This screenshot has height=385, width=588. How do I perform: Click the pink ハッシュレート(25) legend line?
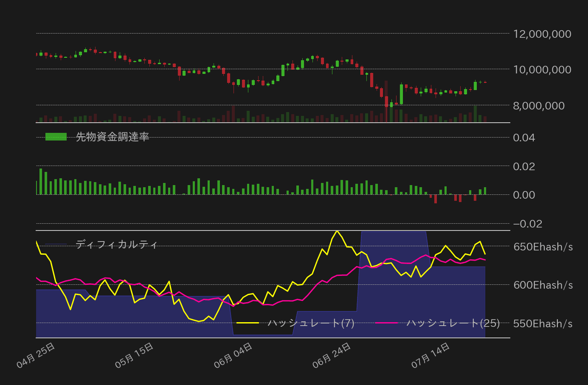pyautogui.click(x=386, y=323)
